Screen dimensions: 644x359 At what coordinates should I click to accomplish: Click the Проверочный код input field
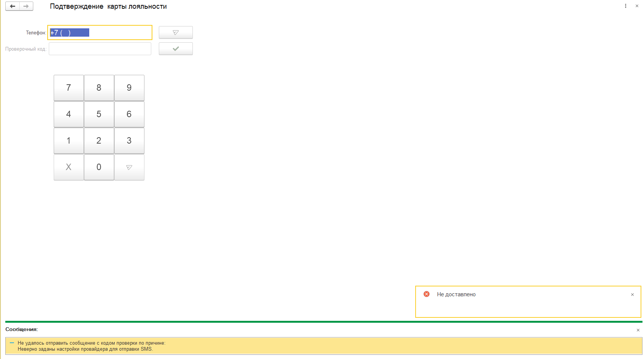coord(100,49)
